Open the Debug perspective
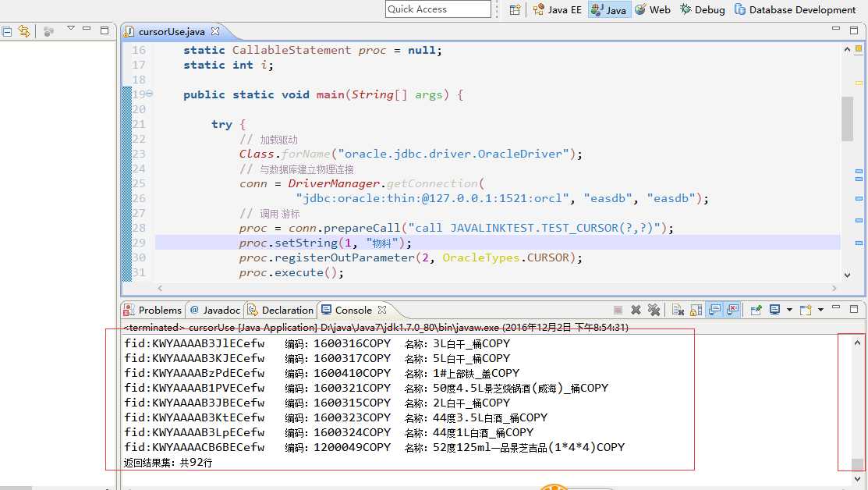 703,9
